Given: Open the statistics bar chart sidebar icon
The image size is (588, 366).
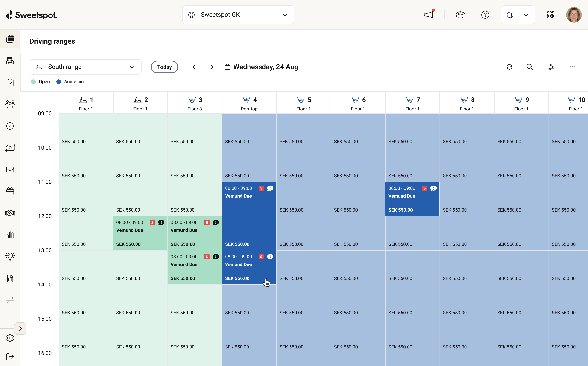Looking at the screenshot, I should (10, 235).
